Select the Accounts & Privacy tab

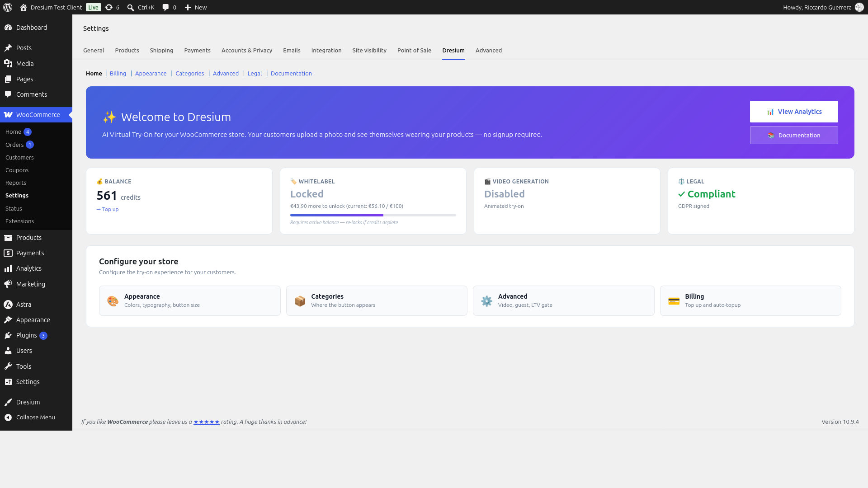247,50
